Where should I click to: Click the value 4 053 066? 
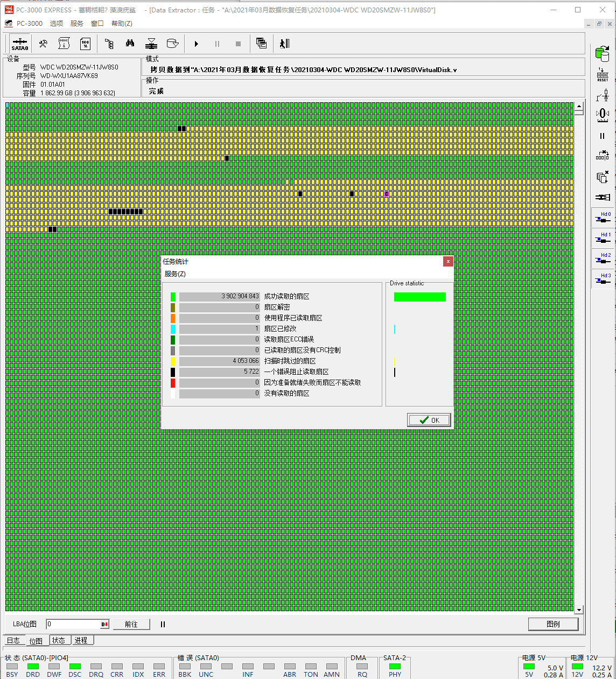(246, 361)
